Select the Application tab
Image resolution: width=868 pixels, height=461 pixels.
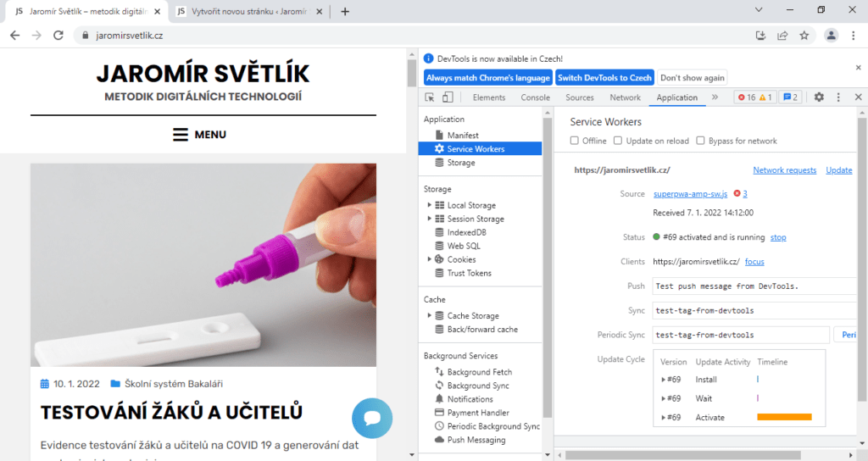676,97
